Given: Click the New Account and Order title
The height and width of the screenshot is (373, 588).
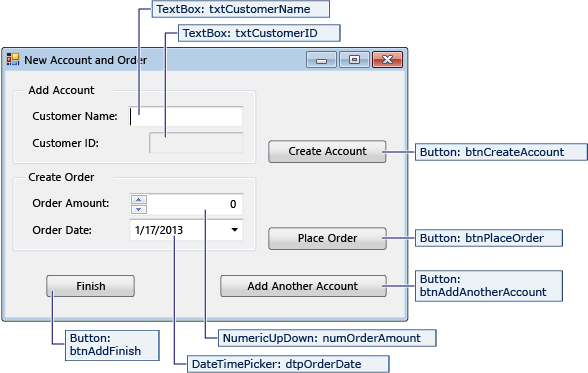Looking at the screenshot, I should (86, 60).
